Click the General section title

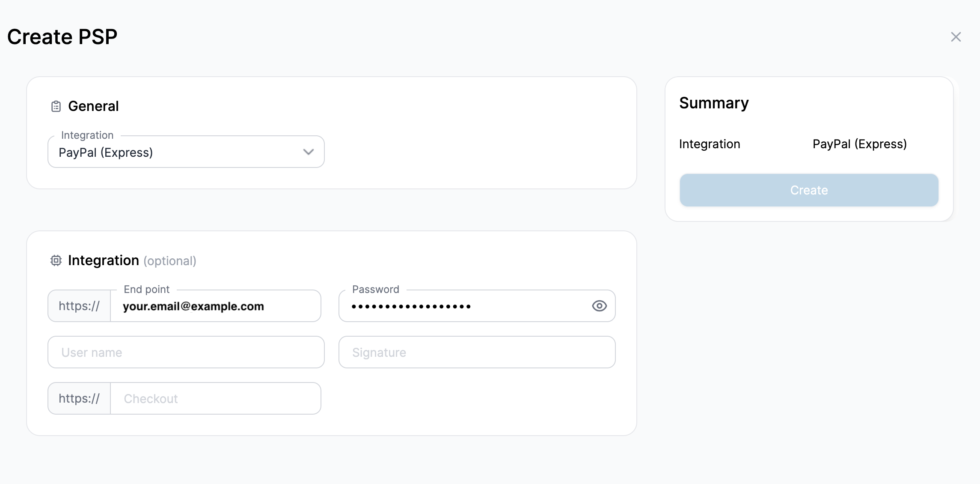pos(93,106)
